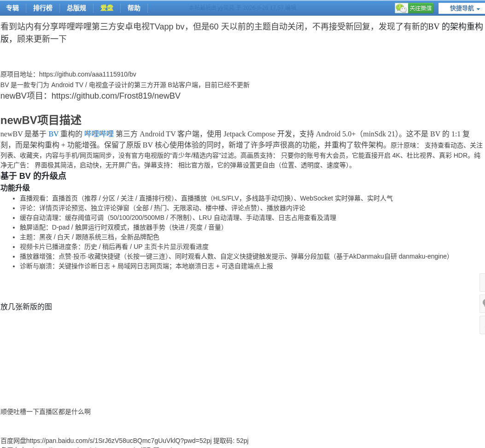Click the 视频卡片已播进度条 bullet line
The image size is (485, 448).
tap(114, 247)
